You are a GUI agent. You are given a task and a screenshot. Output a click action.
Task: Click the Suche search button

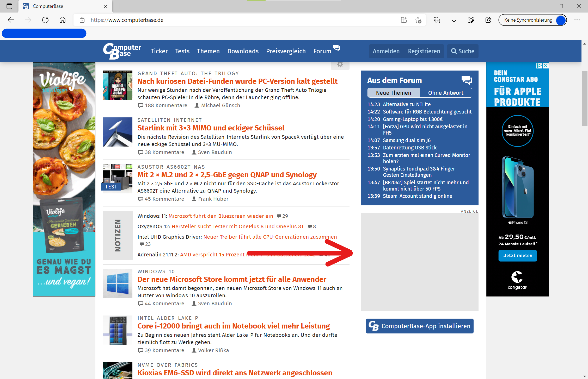coord(463,51)
